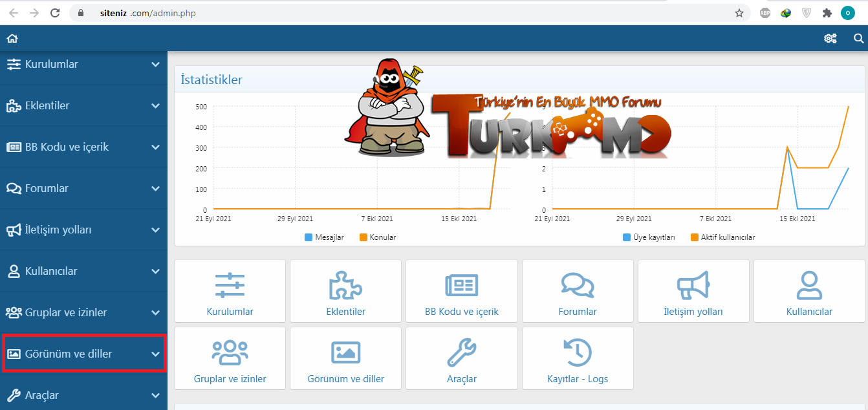Viewport: 868px width, 410px height.
Task: Open the Kayıtlar - Logs dashboard card
Action: tap(578, 358)
